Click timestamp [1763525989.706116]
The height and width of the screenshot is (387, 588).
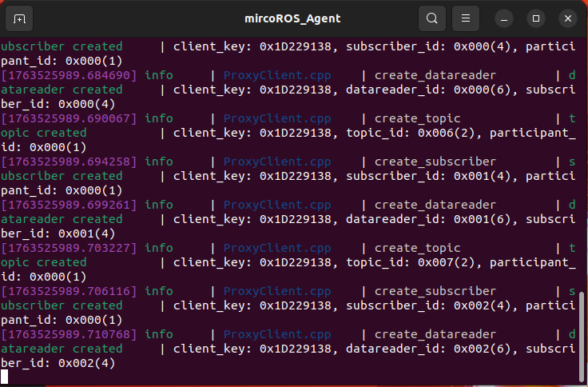69,291
